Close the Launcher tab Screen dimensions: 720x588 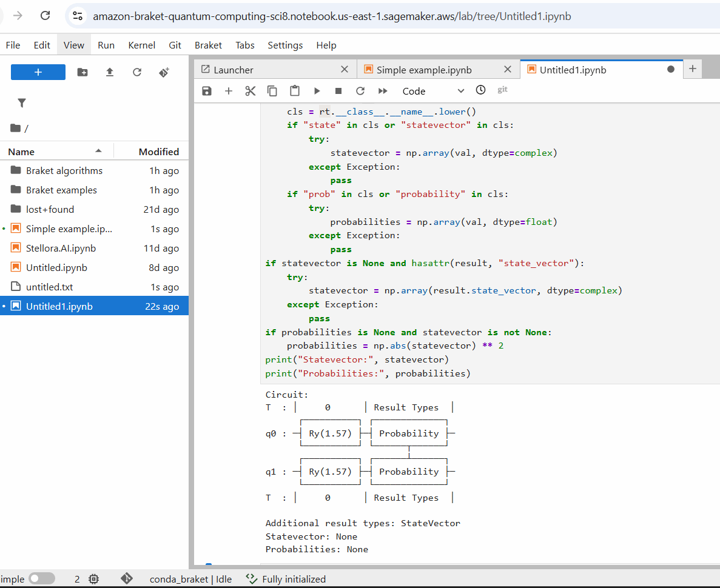pyautogui.click(x=345, y=70)
